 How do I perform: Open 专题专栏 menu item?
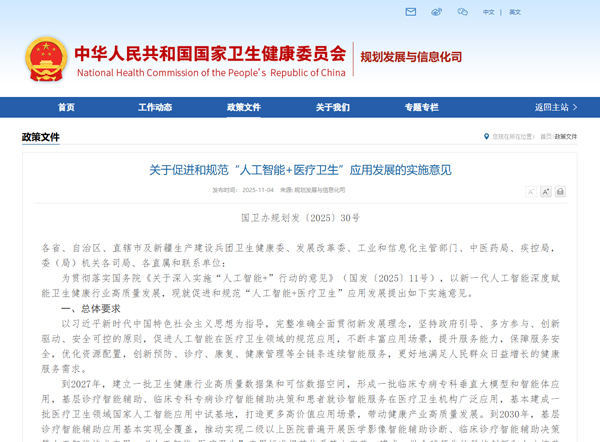(x=421, y=107)
